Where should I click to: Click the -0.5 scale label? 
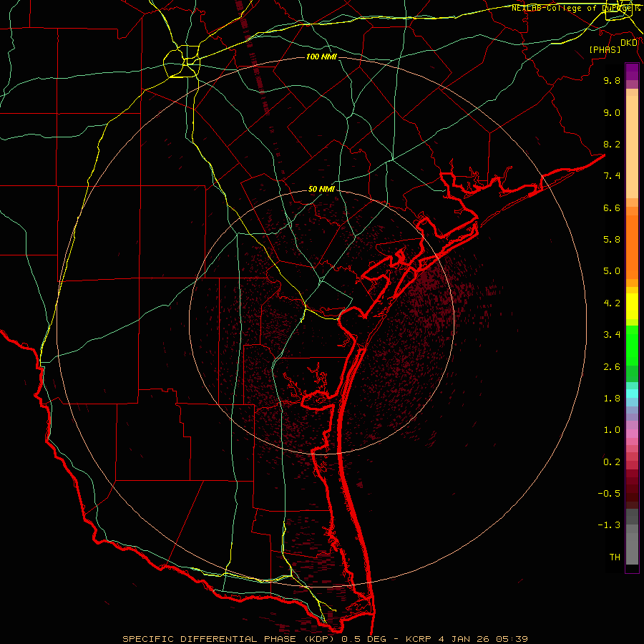(609, 494)
